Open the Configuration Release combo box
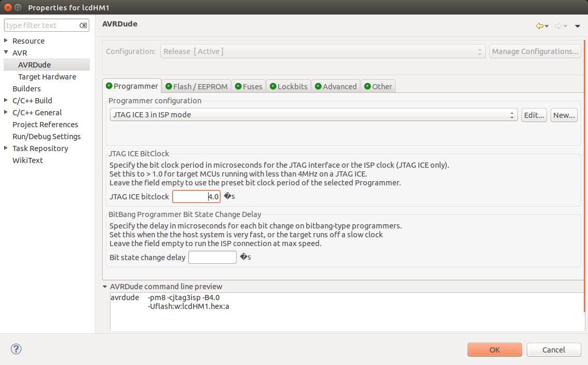 (x=323, y=51)
